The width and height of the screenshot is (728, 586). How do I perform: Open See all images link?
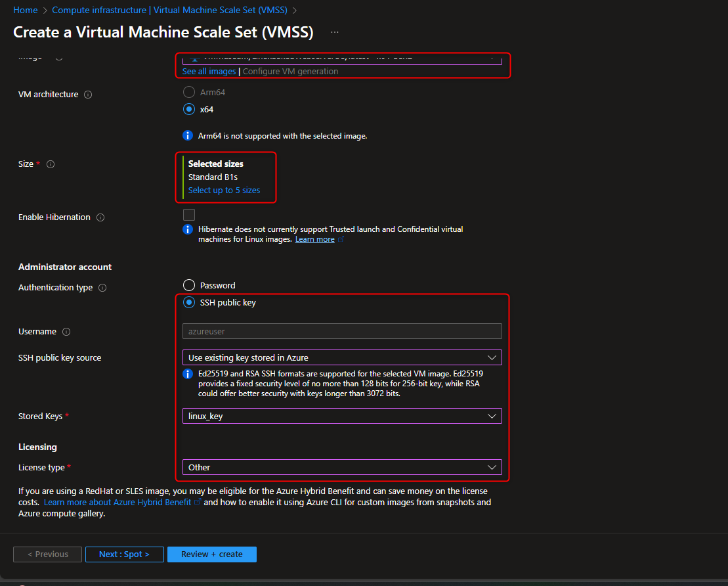tap(209, 71)
